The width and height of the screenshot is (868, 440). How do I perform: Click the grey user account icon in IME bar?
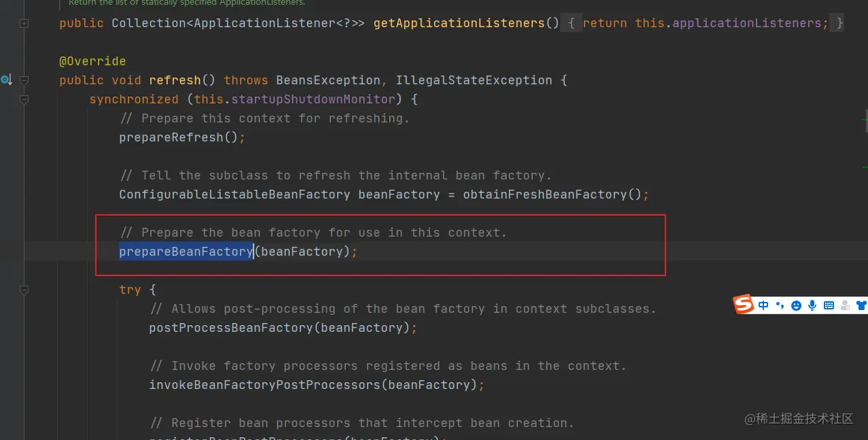coord(845,305)
